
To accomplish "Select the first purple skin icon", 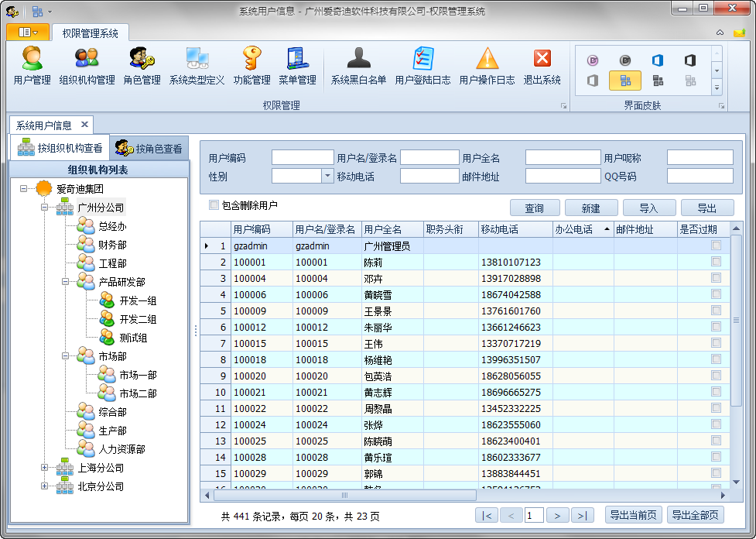I will pos(593,60).
